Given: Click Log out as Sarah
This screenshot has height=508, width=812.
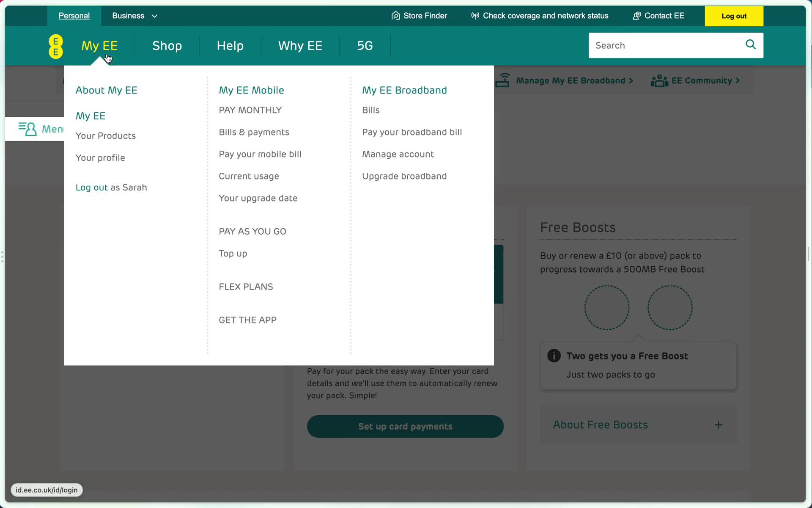Looking at the screenshot, I should coord(111,188).
